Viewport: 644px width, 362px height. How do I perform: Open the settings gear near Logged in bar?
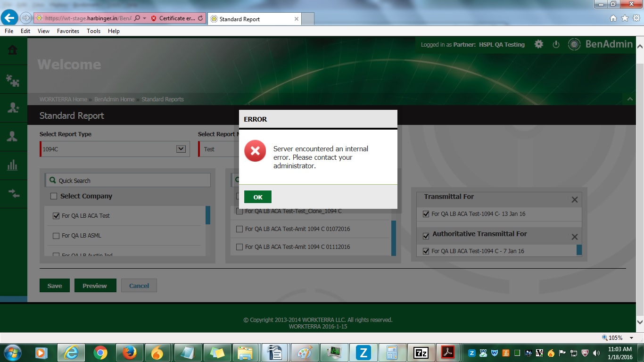[538, 44]
